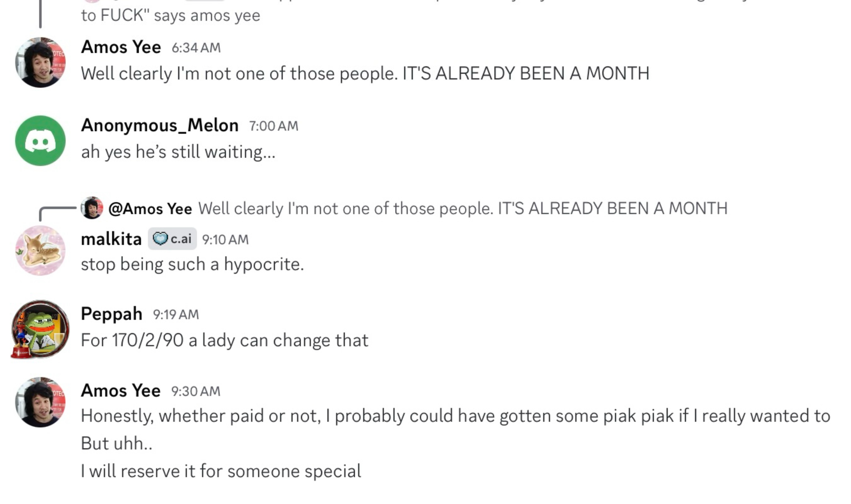Image resolution: width=851 pixels, height=504 pixels.
Task: Click the 7:00 AM timestamp
Action: [273, 126]
